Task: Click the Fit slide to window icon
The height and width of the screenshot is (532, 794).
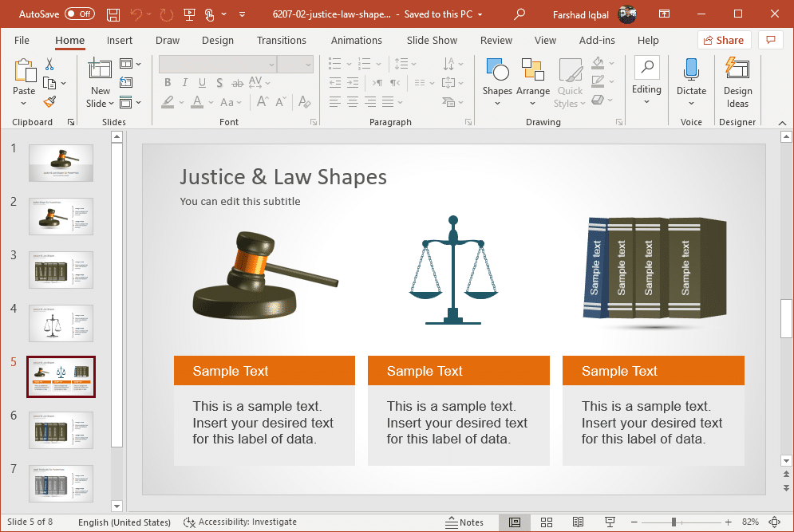Action: click(x=774, y=522)
